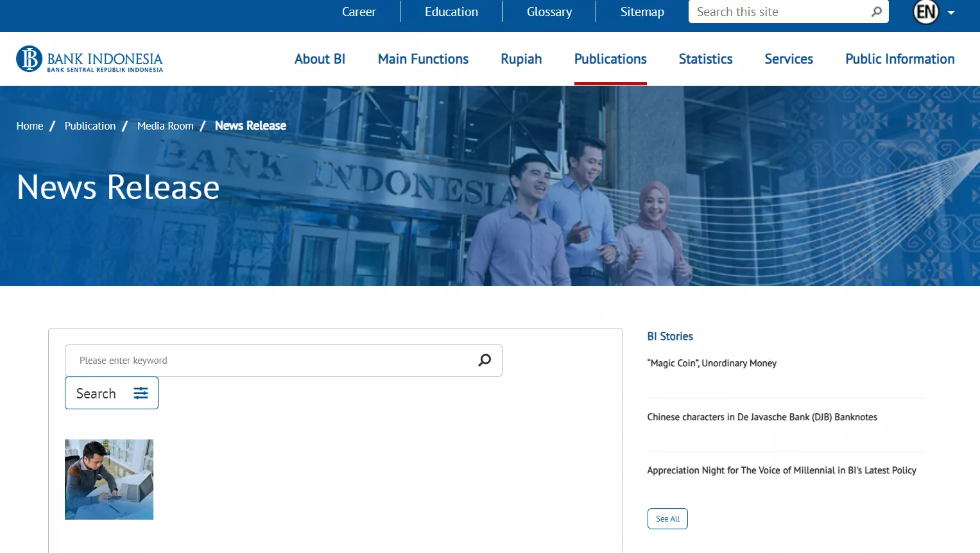980x553 pixels.
Task: Open the Public Information menu
Action: tap(900, 59)
